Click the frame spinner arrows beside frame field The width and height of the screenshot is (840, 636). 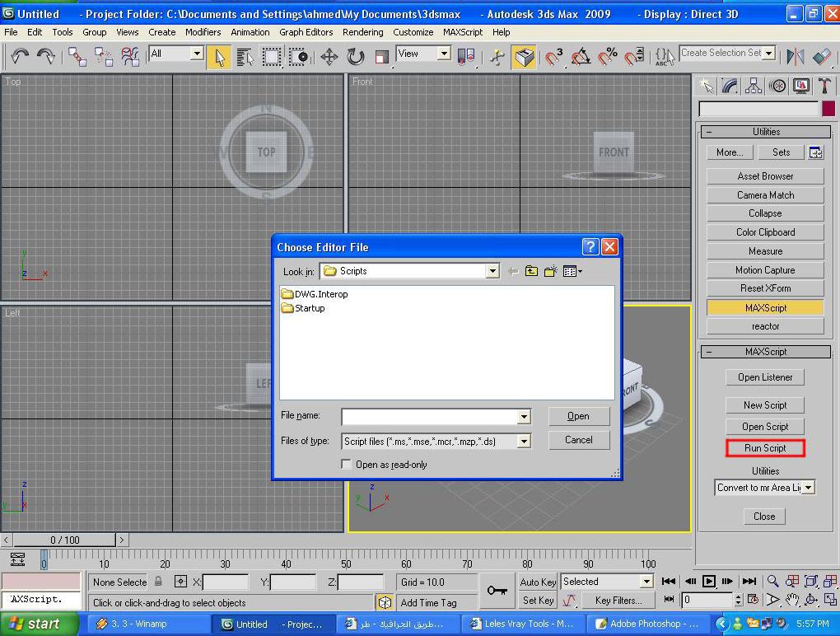pyautogui.click(x=738, y=600)
